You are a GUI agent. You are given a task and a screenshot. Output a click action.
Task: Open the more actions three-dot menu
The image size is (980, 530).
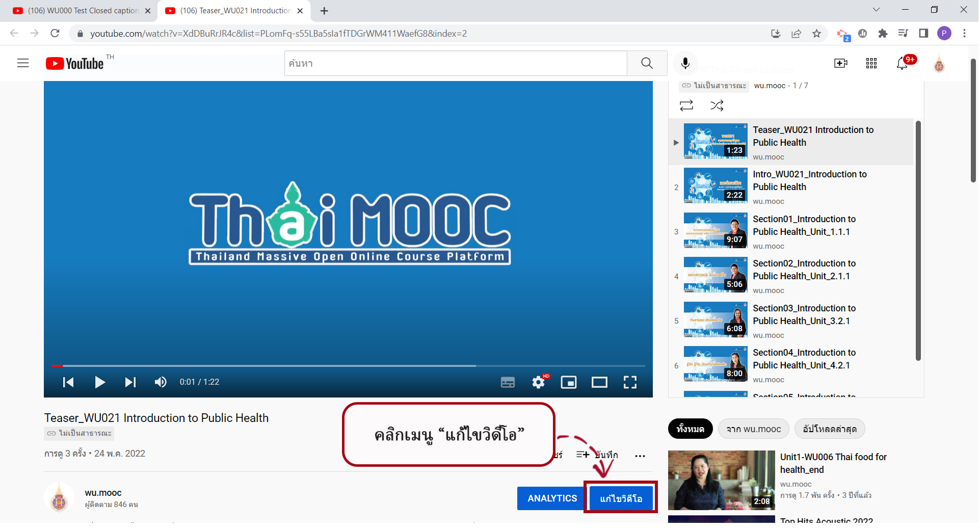click(x=640, y=456)
